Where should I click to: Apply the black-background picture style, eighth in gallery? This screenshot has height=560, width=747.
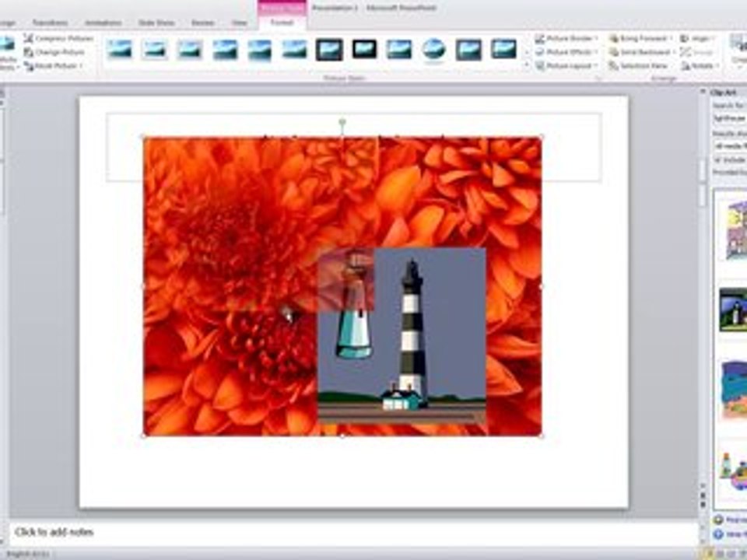pos(364,49)
